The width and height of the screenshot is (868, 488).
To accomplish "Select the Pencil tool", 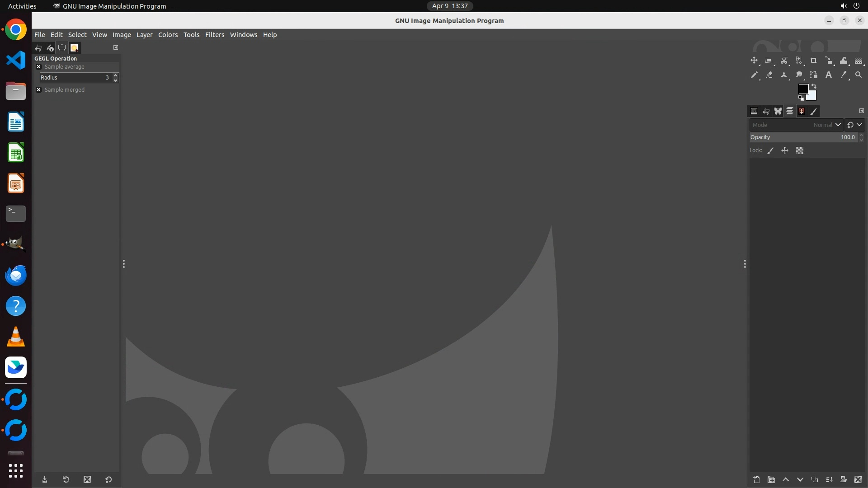I will point(754,75).
